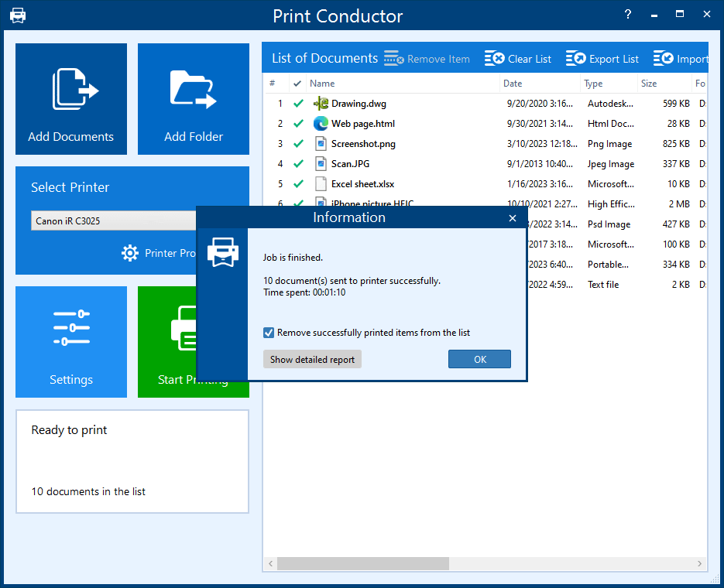This screenshot has height=588, width=724.
Task: Click the Clear List toolbar icon
Action: [494, 59]
